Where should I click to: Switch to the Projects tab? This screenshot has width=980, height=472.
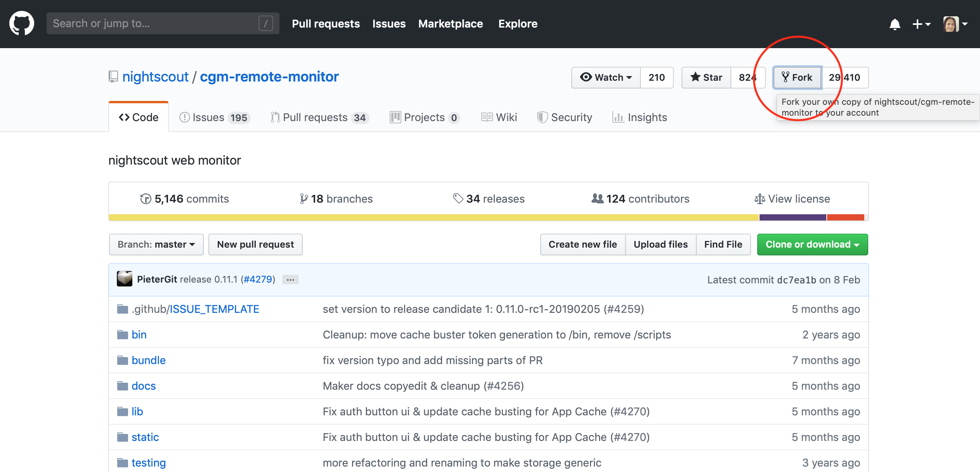point(425,117)
